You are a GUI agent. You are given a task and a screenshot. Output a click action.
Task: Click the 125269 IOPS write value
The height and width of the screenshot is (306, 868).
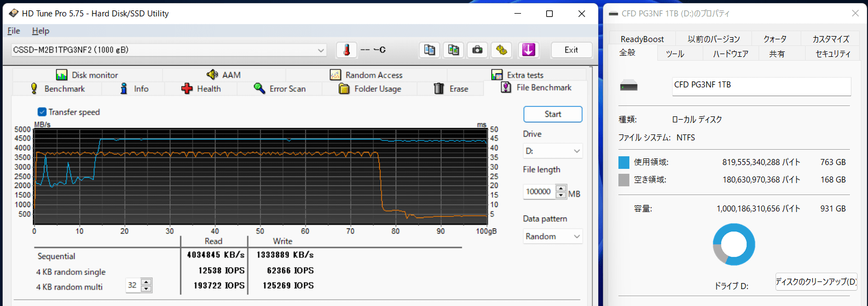point(288,286)
